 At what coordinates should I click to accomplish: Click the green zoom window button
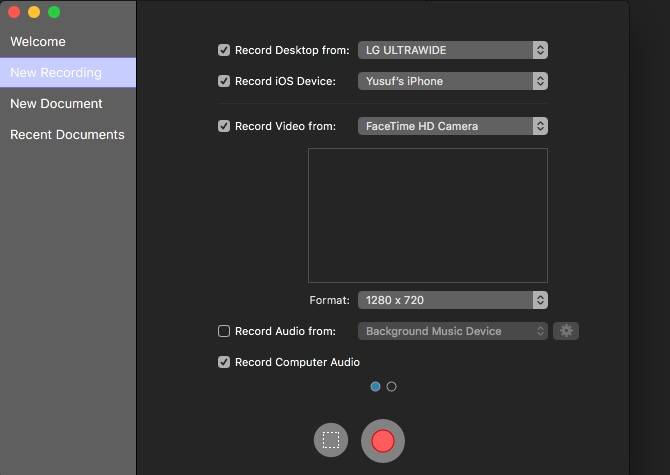[x=54, y=12]
